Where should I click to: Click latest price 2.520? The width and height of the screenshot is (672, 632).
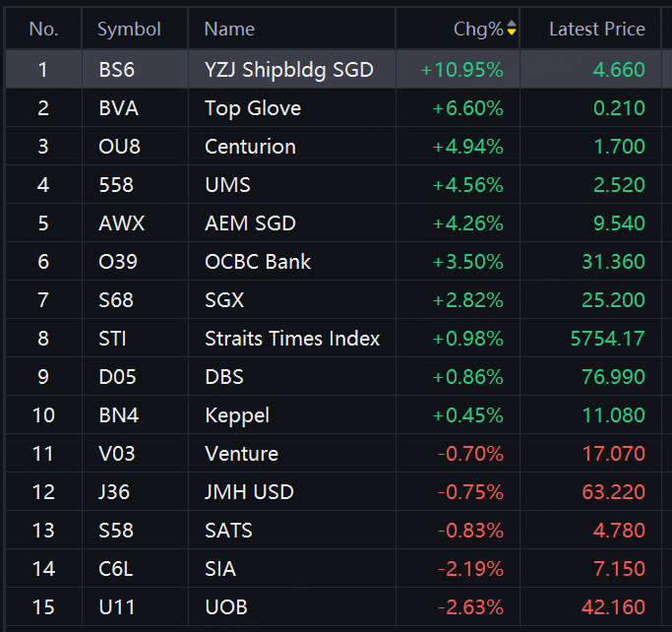(x=619, y=185)
